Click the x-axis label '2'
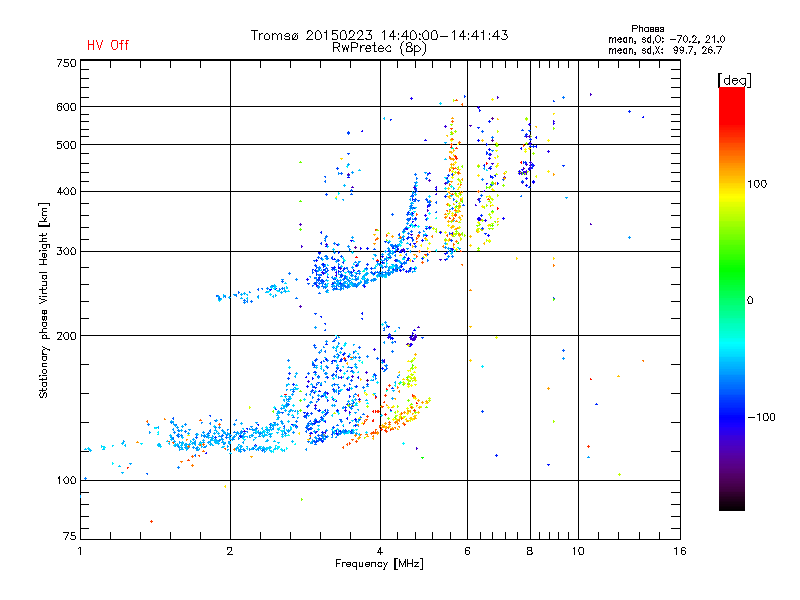This screenshot has height=600, width=800. coord(230,551)
